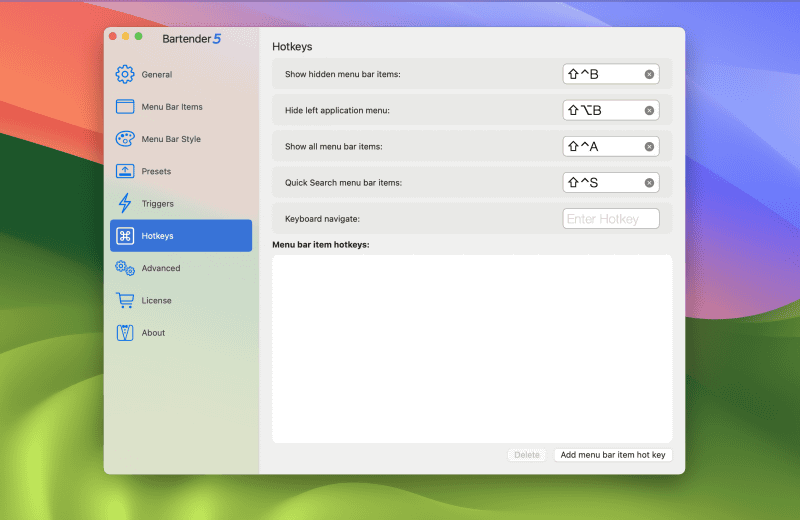Open the Menu Bar Style palette icon
This screenshot has height=520, width=800.
pos(125,139)
